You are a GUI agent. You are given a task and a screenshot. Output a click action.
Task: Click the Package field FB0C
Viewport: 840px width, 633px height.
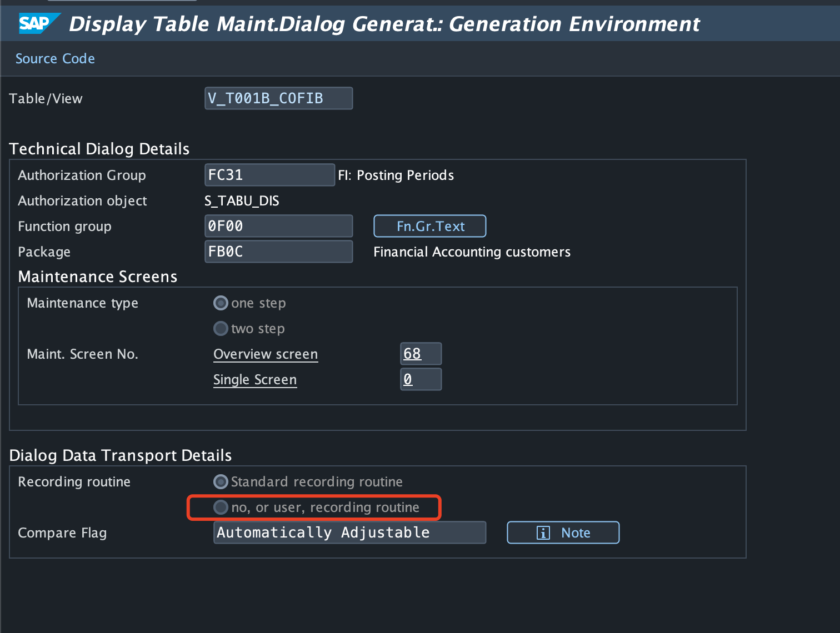278,252
